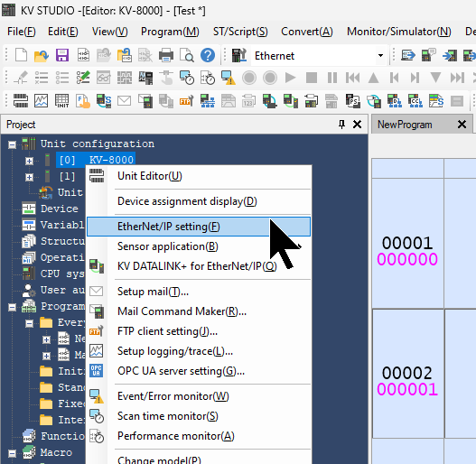Click ladder row 00001 header cell

point(407,244)
